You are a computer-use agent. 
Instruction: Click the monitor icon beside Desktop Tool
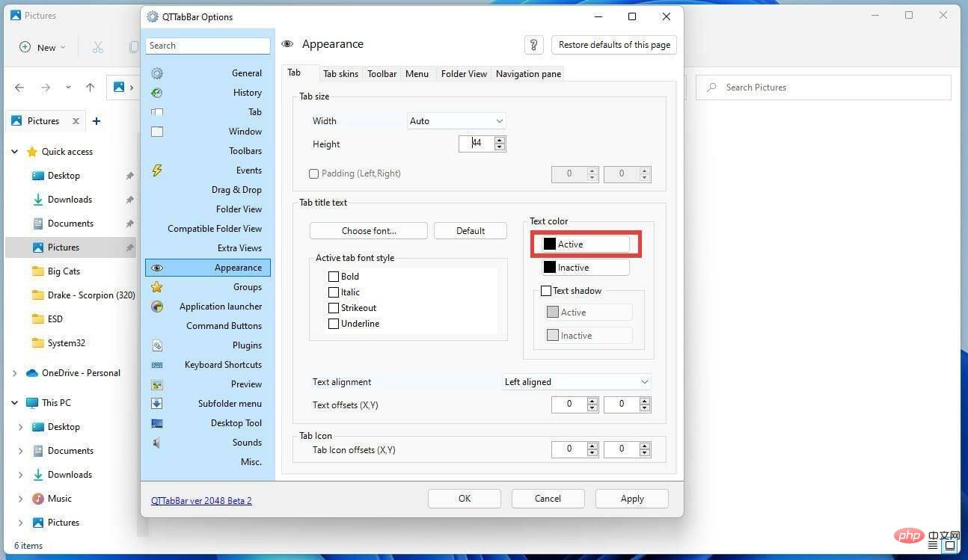pos(157,423)
